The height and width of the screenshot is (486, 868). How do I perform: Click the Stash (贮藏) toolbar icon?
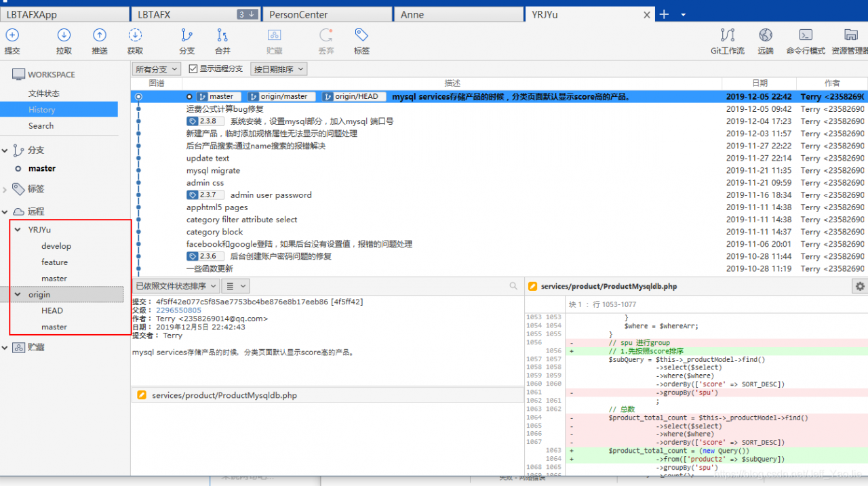tap(274, 35)
